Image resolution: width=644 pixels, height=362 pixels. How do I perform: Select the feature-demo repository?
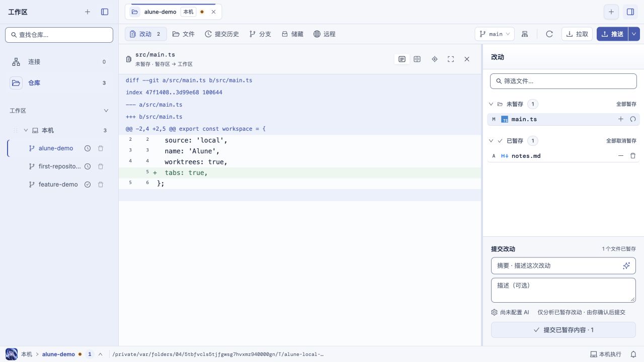(x=58, y=185)
